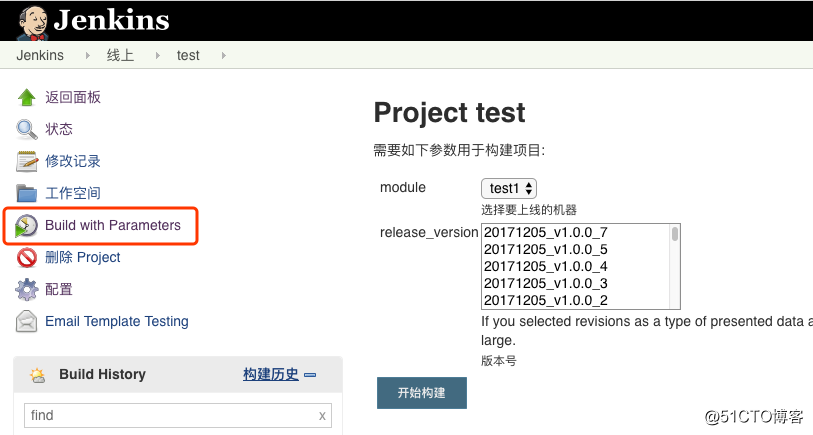The image size is (813, 435).
Task: Open the 线上 breadcrumb link
Action: pyautogui.click(x=120, y=55)
